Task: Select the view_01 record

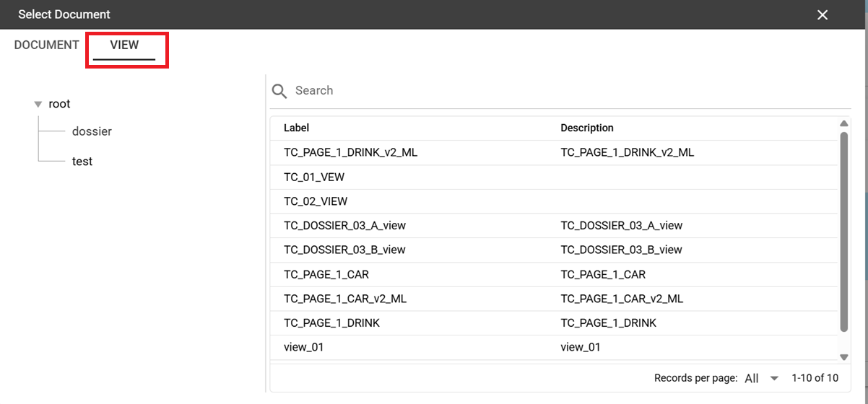Action: [x=554, y=347]
